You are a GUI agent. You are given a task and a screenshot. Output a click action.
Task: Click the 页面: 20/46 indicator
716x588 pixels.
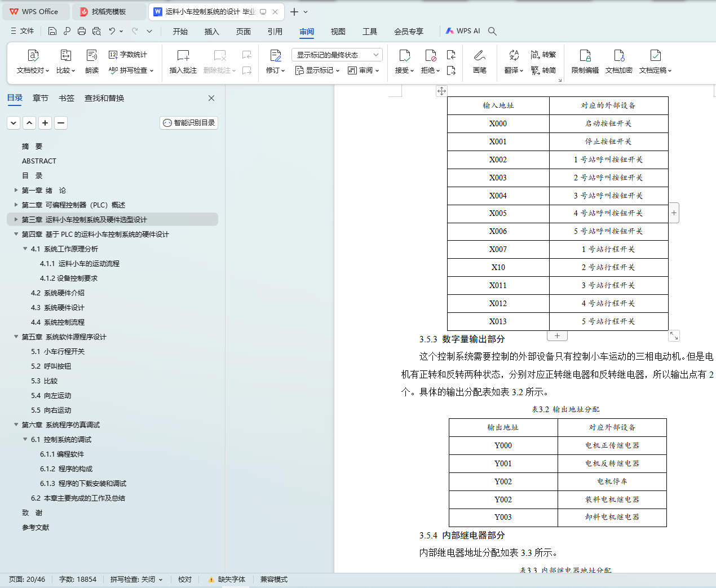click(x=27, y=580)
